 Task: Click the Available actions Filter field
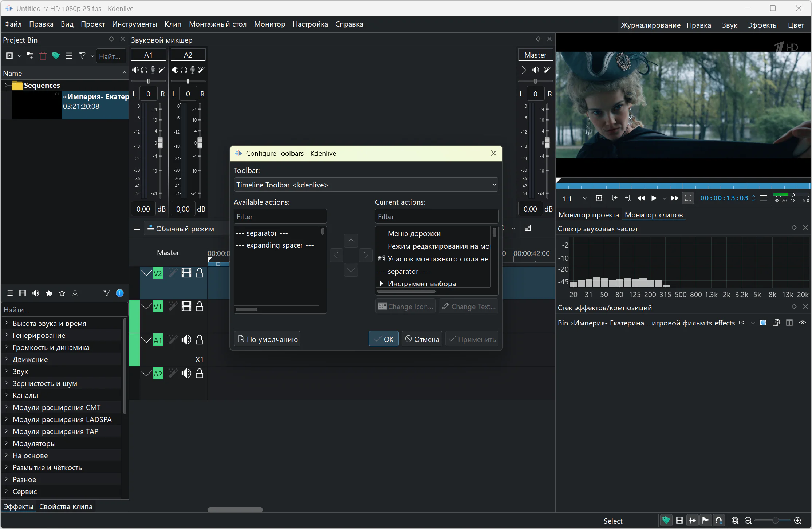coord(280,217)
